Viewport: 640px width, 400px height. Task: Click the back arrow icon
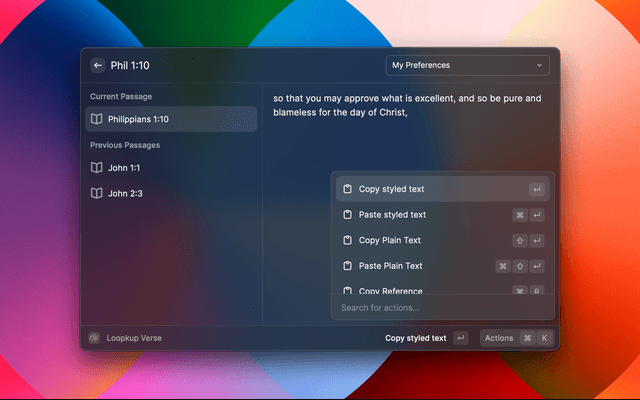point(97,66)
